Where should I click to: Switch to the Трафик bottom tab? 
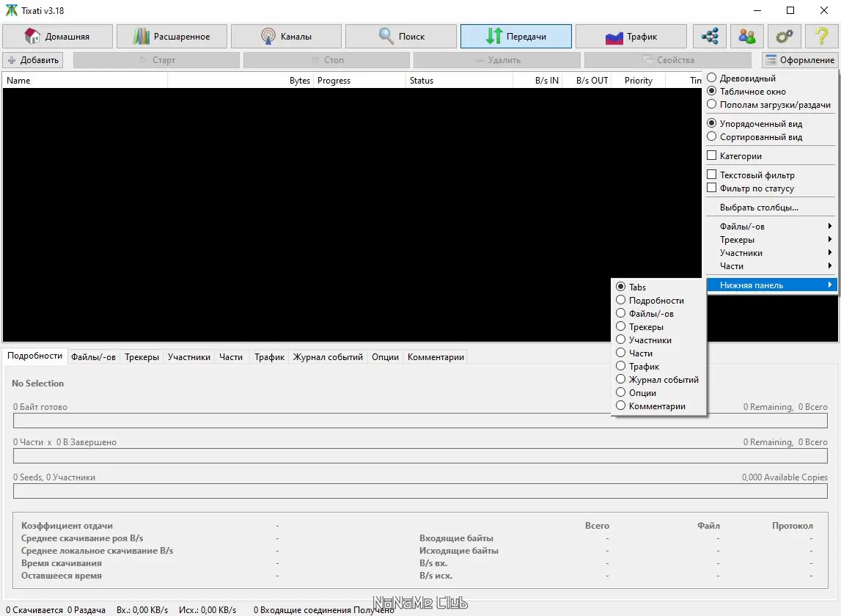coord(269,357)
